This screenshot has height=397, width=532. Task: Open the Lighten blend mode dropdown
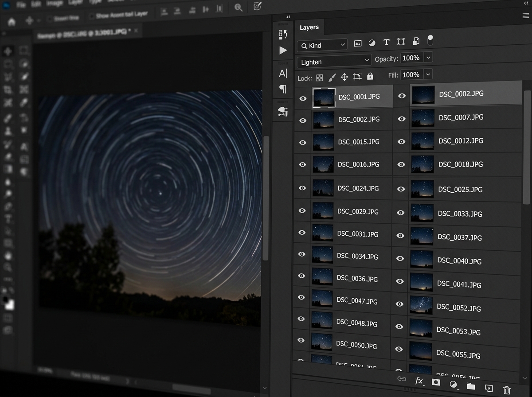pos(334,61)
